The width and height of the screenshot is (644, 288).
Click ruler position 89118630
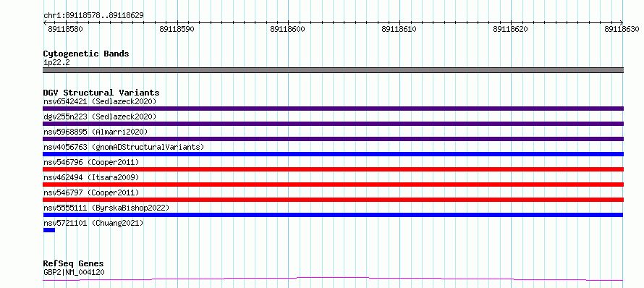622,29
